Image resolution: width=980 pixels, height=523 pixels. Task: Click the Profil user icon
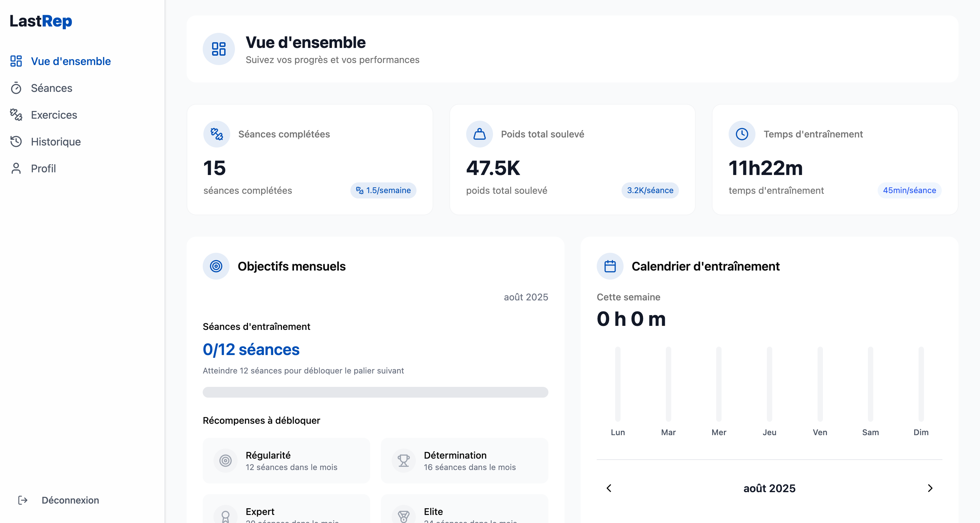click(x=16, y=168)
